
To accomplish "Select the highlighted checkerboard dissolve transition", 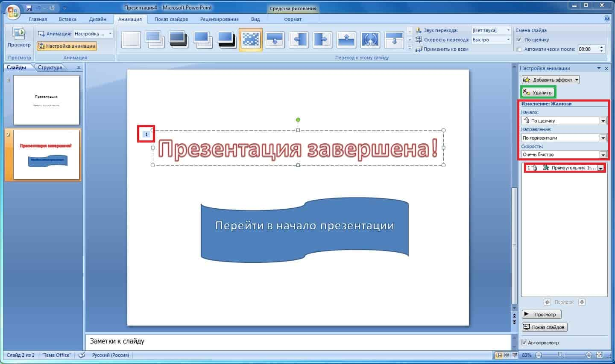I will click(x=251, y=40).
